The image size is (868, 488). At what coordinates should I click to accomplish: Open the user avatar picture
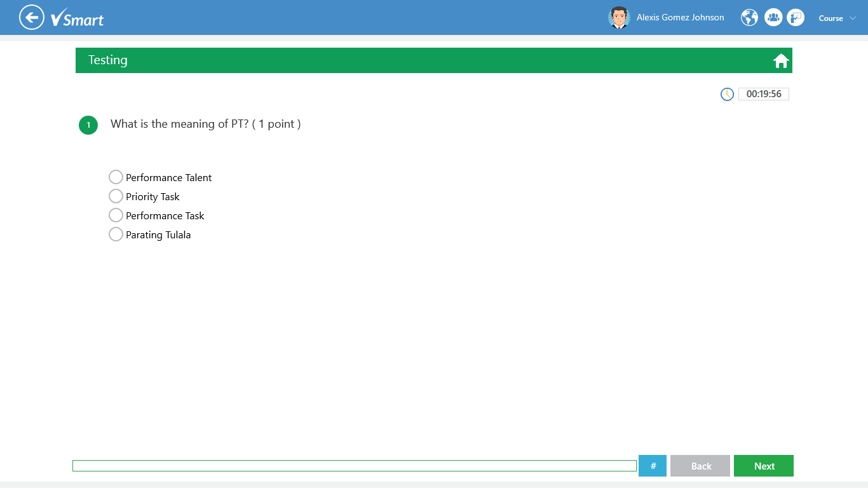(x=618, y=18)
